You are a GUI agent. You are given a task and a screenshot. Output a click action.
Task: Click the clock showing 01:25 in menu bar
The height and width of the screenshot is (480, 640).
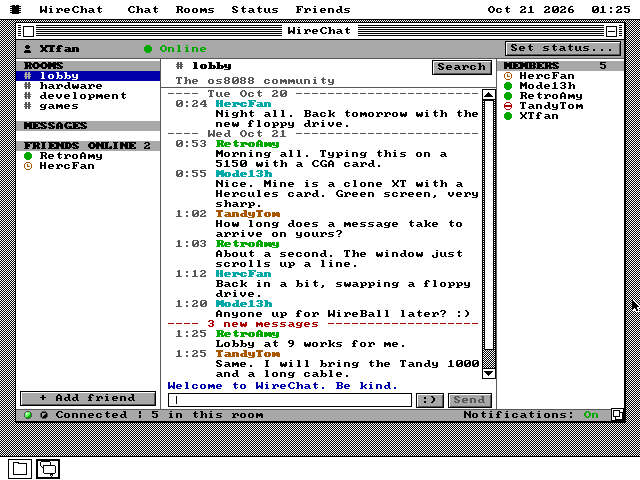611,9
